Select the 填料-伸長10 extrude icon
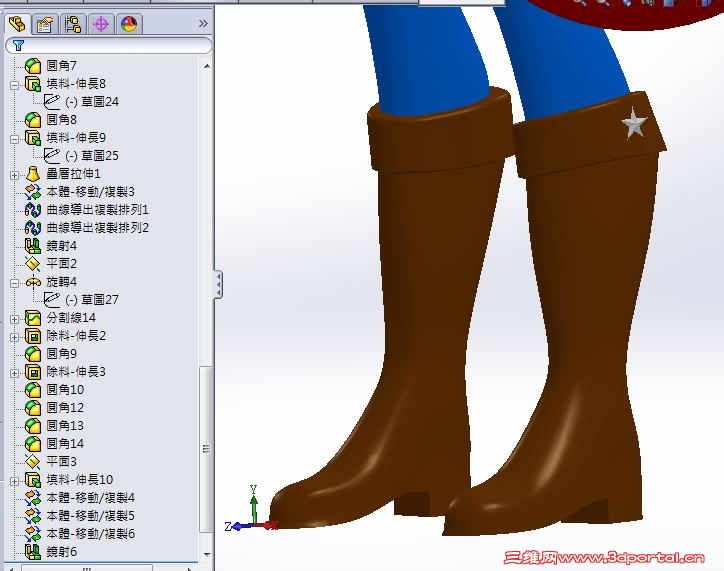This screenshot has width=724, height=571. pos(33,480)
